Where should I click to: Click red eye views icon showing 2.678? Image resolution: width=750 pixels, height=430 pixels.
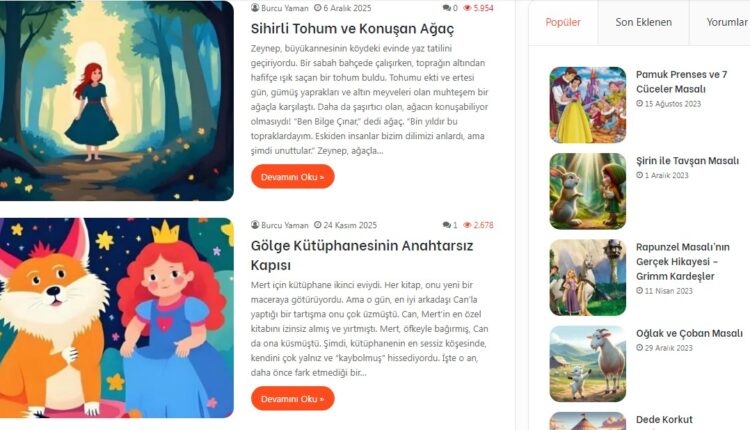467,225
